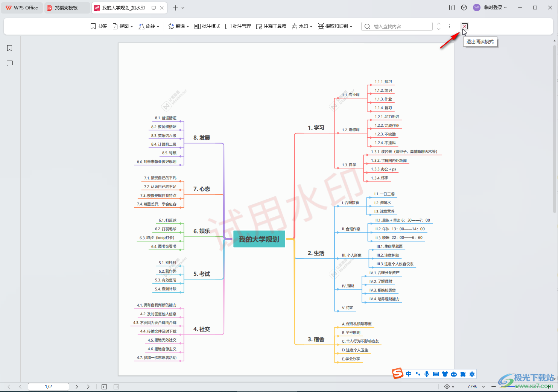Open the 提取和识别 extract dropdown
The height and width of the screenshot is (392, 558).
(335, 26)
